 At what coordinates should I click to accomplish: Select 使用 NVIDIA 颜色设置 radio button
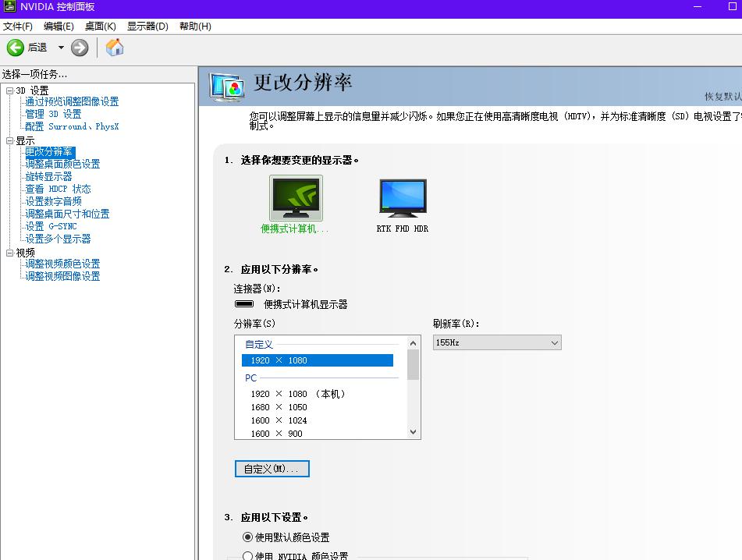[247, 556]
